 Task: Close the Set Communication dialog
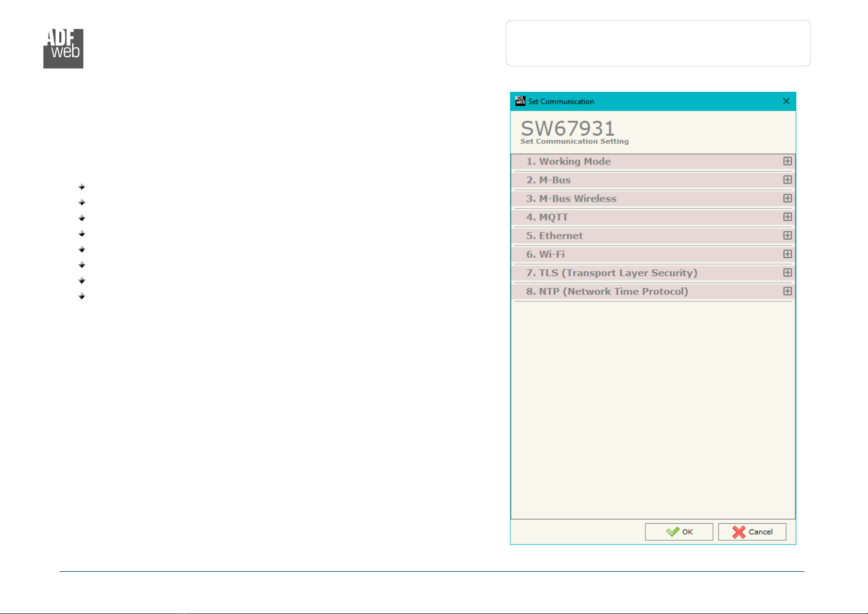tap(786, 101)
